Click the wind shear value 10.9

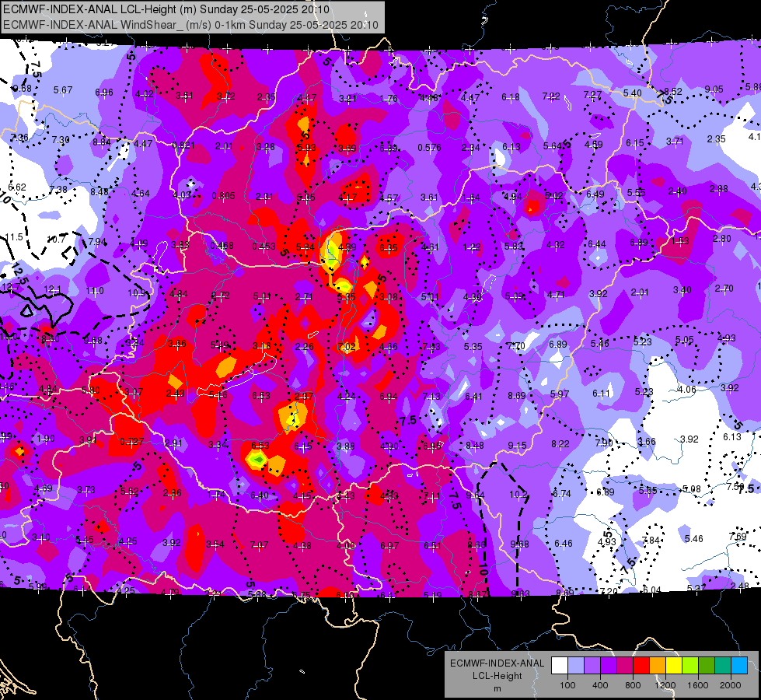coord(137,293)
